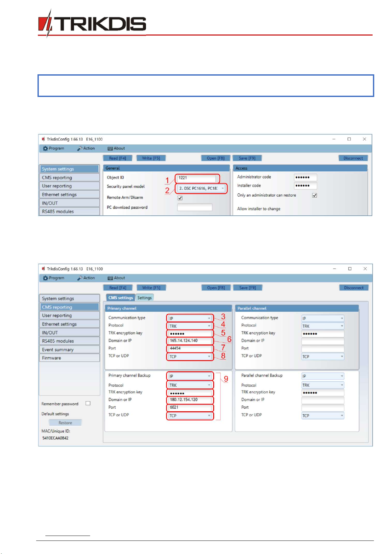Click the Restore default settings button

[x=65, y=423]
